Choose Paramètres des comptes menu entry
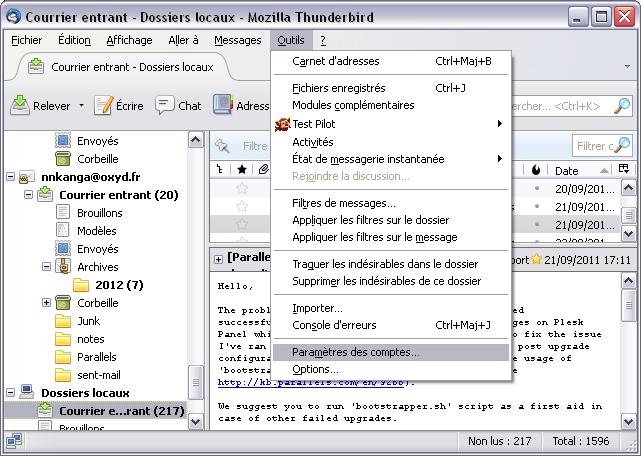The image size is (641, 456). point(391,352)
